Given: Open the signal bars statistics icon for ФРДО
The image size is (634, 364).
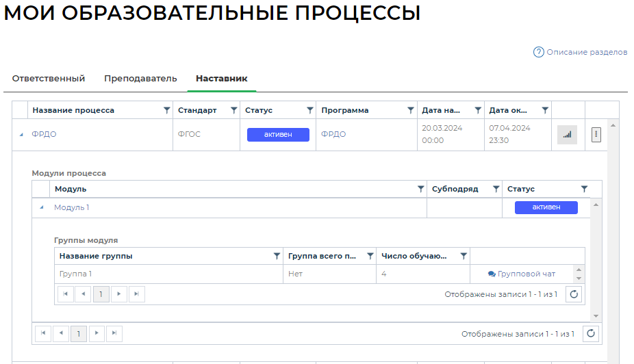Looking at the screenshot, I should pos(567,135).
